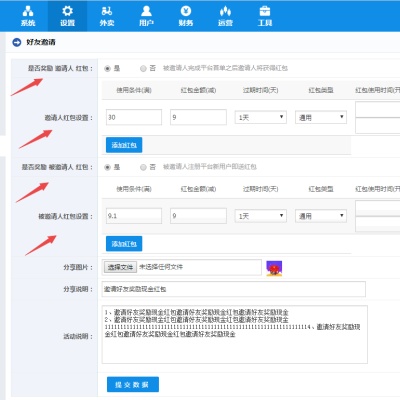Open the 设置 gear icon

67,11
